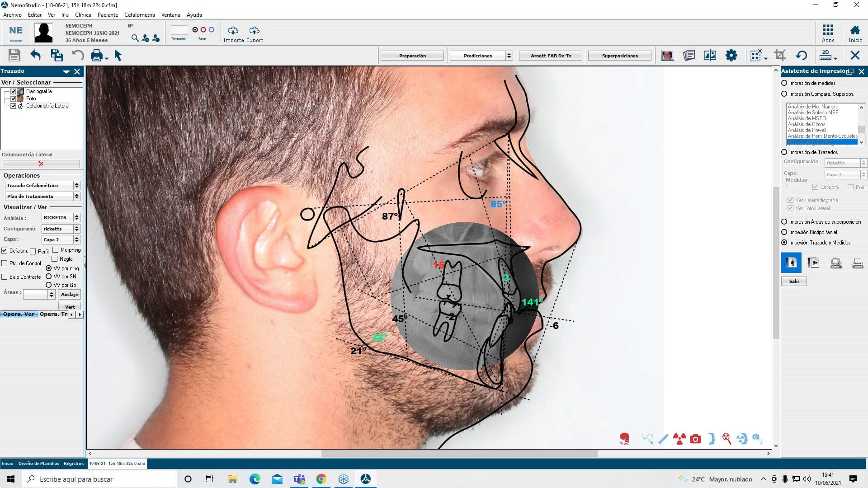Viewport: 868px width, 488px height.
Task: Select the red camera icon
Action: pos(695,438)
